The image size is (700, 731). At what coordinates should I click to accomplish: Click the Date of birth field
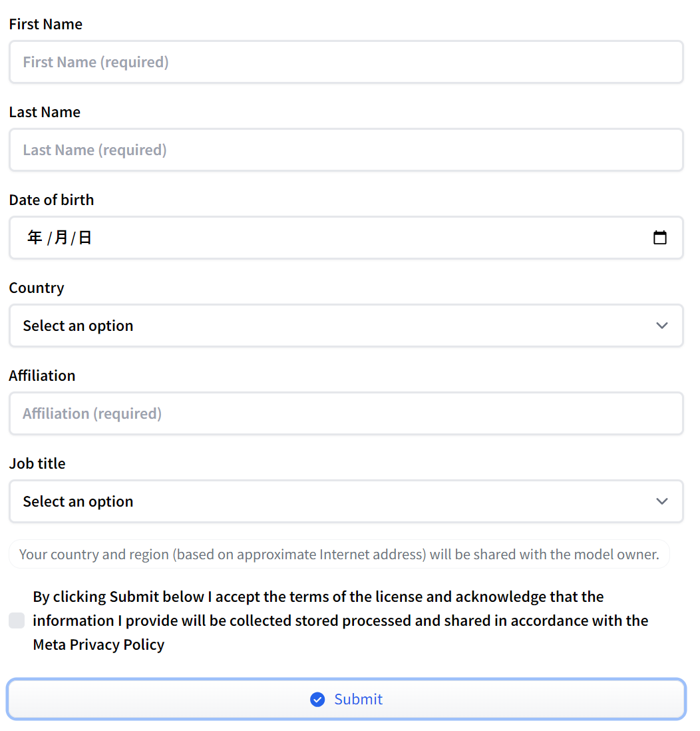pos(346,237)
